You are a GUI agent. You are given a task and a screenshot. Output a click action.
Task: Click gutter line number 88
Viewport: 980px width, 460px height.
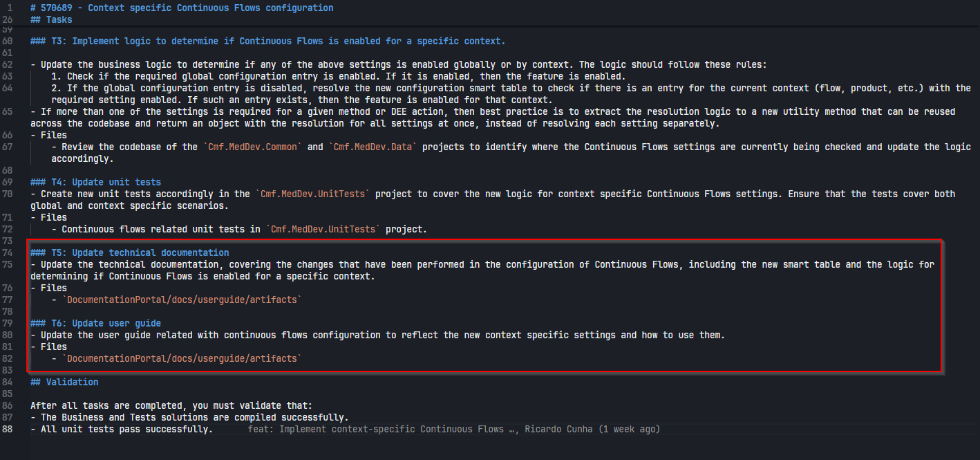[8, 429]
